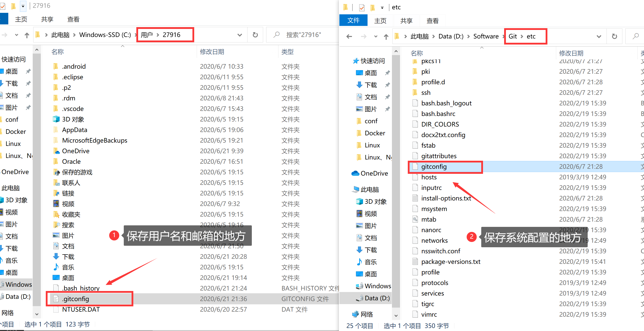Image resolution: width=644 pixels, height=331 pixels.
Task: Toggle the checkmark icon in 27916 title bar
Action: 3,6
